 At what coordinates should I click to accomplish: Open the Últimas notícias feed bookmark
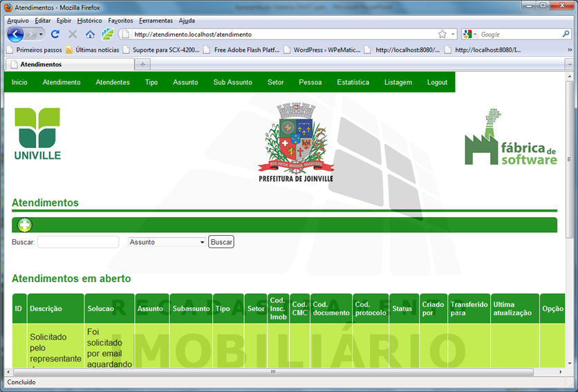(93, 50)
